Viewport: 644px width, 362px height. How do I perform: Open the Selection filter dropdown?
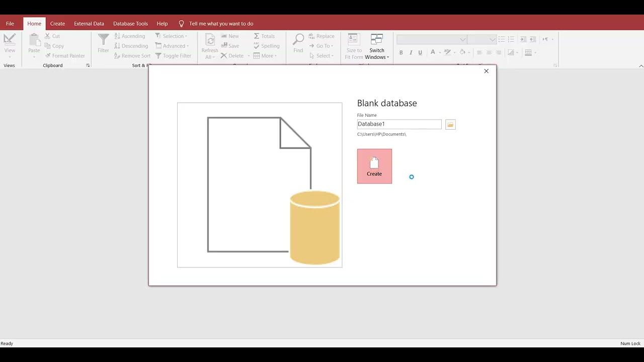point(171,36)
